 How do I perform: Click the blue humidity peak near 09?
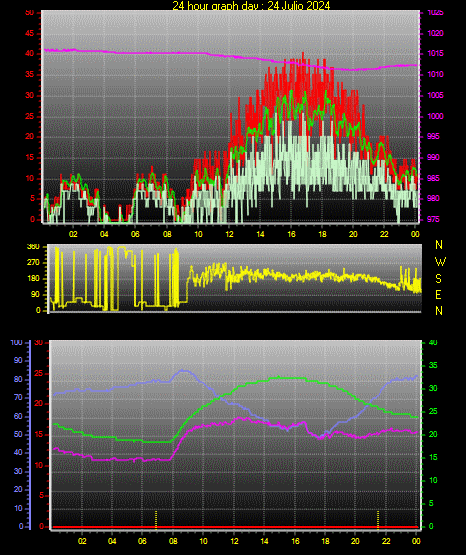coord(183,371)
